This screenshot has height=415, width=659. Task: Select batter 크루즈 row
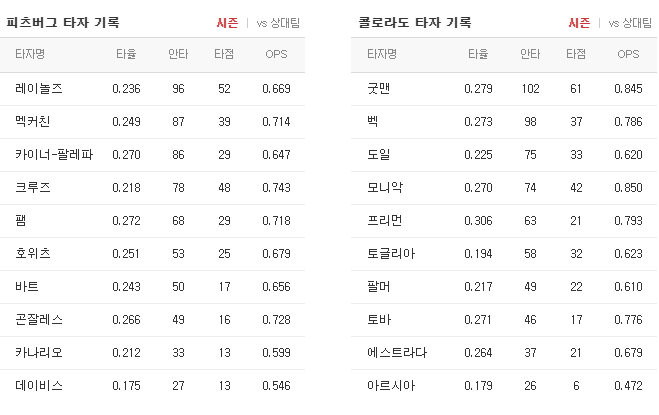pyautogui.click(x=152, y=188)
